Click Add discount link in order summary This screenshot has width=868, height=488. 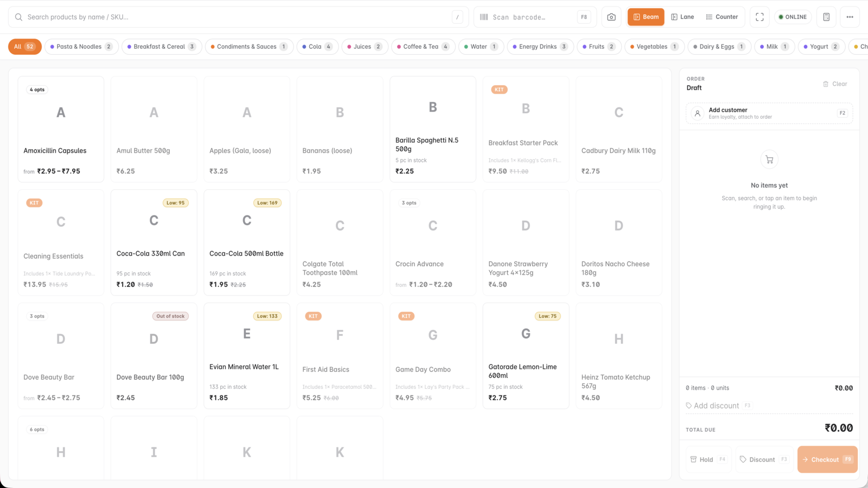pyautogui.click(x=716, y=406)
